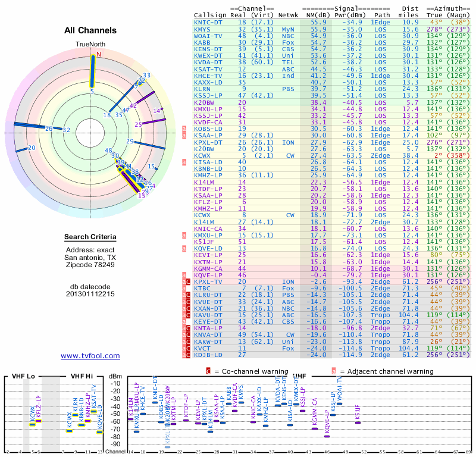Click the co-channel 'C' icon beside KDJB-LD

(189, 355)
